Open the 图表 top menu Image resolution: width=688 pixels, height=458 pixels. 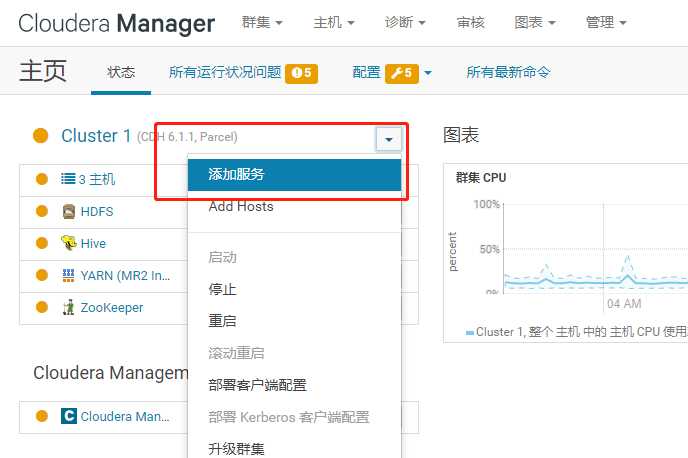pos(535,22)
